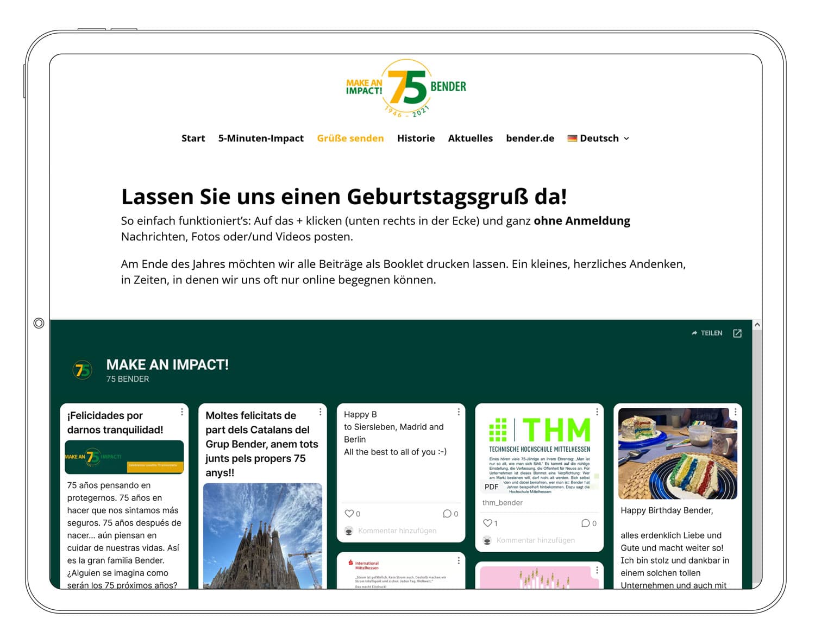Open options menu of Moltes felicitats post
Screen dimensions: 815x644
(x=321, y=412)
